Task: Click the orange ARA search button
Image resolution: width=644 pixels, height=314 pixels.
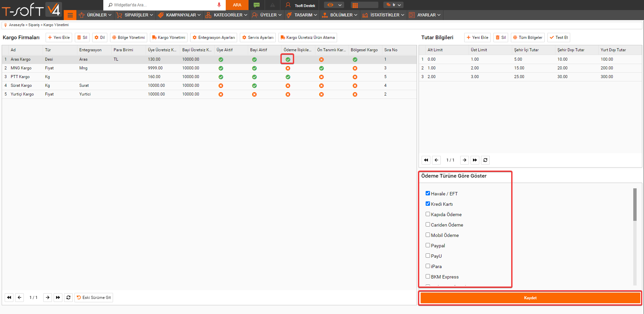Action: (237, 5)
